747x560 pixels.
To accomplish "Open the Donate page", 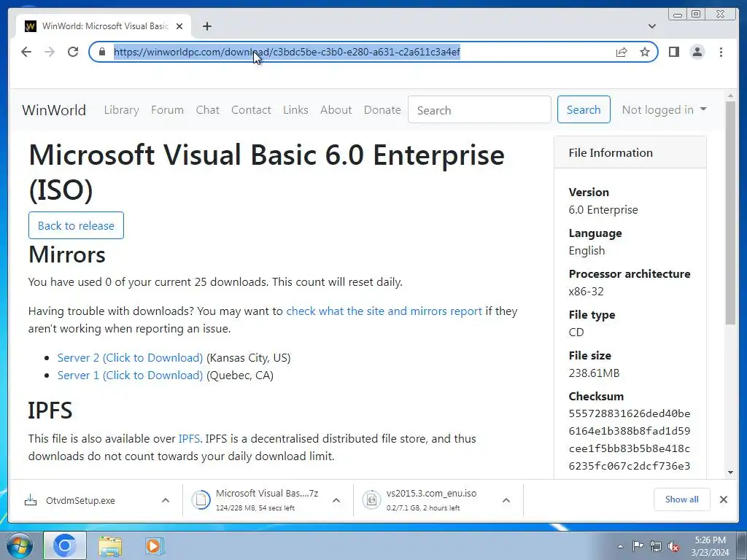I will (382, 110).
